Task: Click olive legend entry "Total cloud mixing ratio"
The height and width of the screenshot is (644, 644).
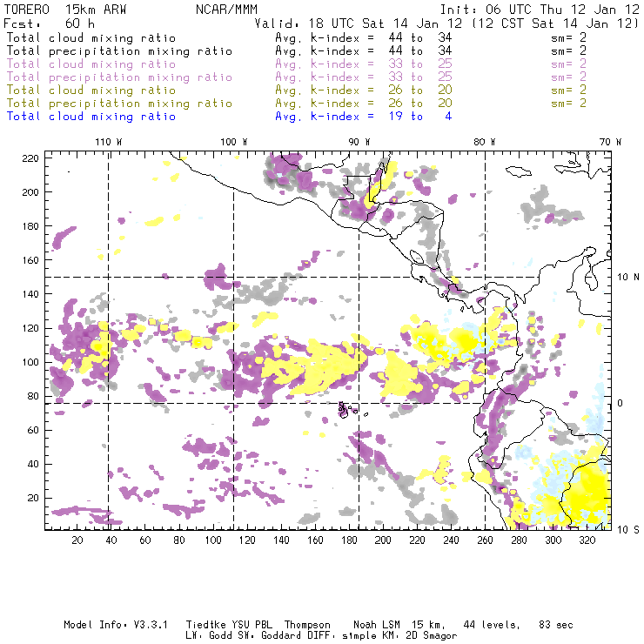Action: click(x=91, y=90)
